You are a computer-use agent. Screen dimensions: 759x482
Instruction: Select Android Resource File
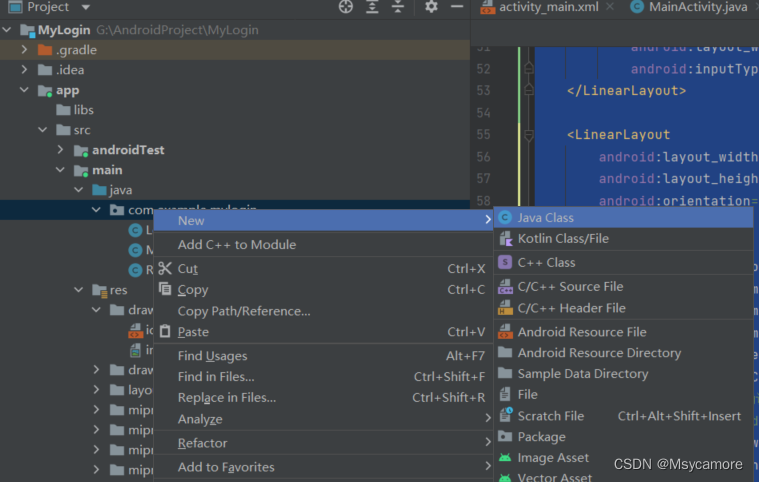623,332
